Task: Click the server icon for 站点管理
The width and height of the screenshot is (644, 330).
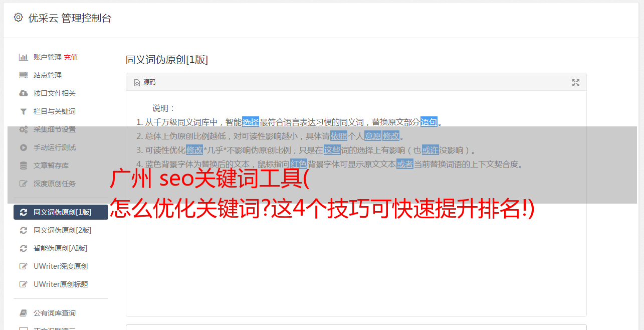Action: 23,75
